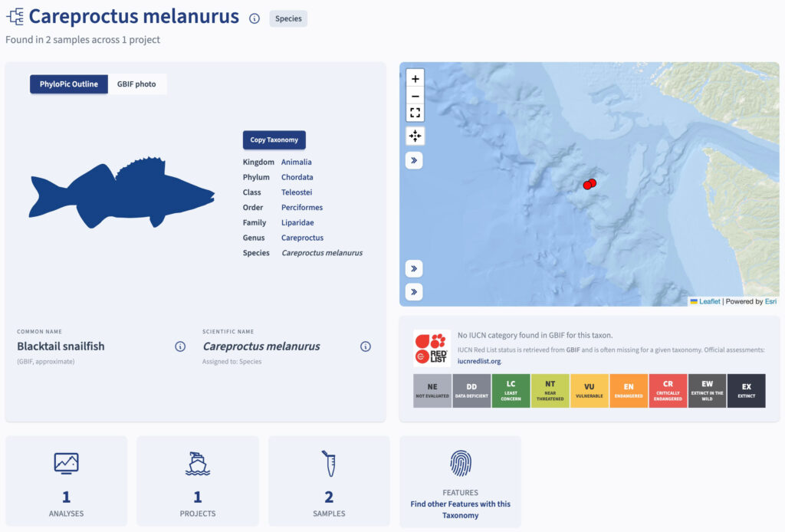Screen dimensions: 785x532
Task: Click the Features fingerprint icon
Action: (461, 463)
